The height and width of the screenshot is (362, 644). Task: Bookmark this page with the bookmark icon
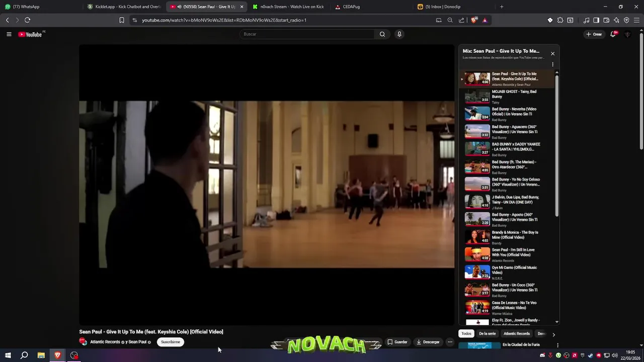click(x=122, y=20)
